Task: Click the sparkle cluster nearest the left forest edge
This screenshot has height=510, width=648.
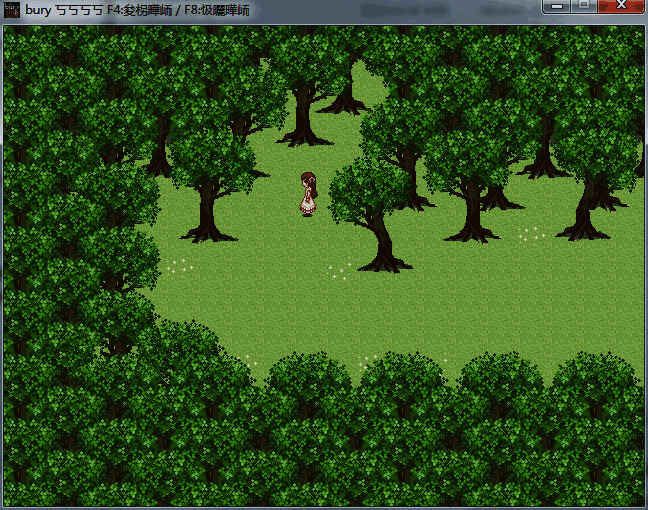Action: click(x=177, y=266)
